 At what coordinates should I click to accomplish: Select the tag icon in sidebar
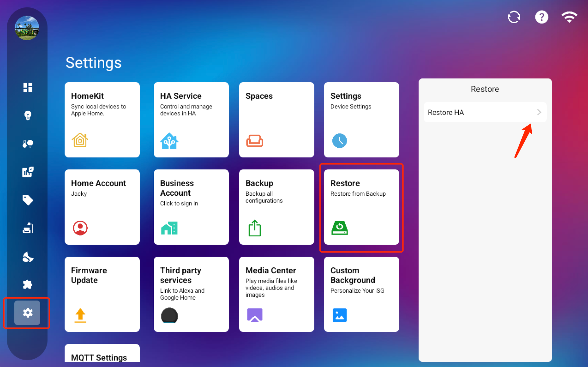28,200
